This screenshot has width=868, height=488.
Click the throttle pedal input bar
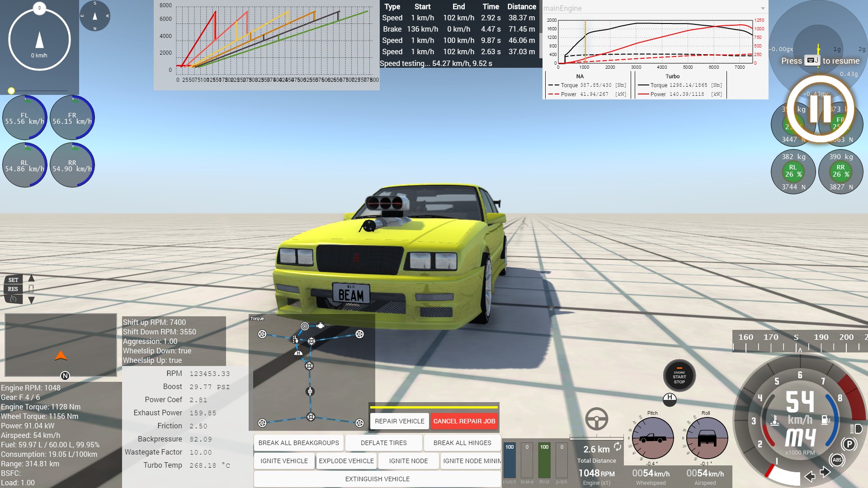pos(544,460)
